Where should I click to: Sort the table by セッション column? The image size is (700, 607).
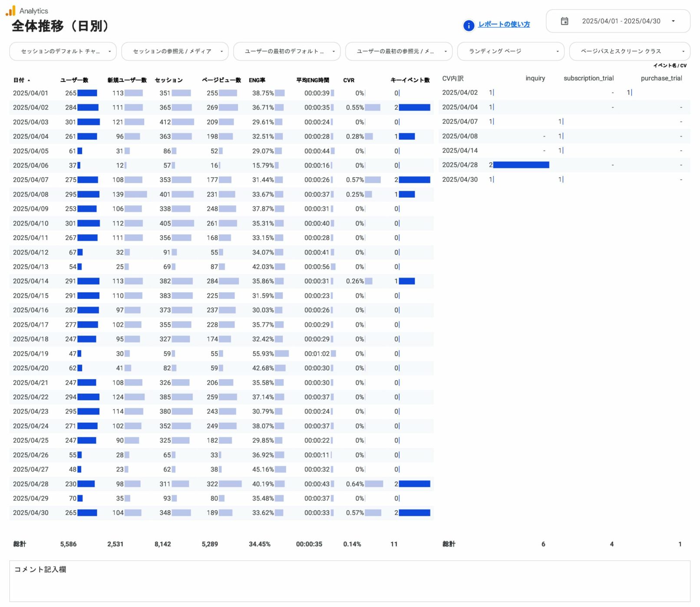(x=168, y=80)
